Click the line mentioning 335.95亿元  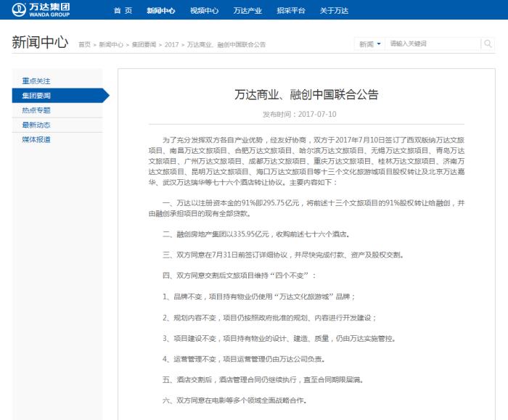(x=256, y=234)
